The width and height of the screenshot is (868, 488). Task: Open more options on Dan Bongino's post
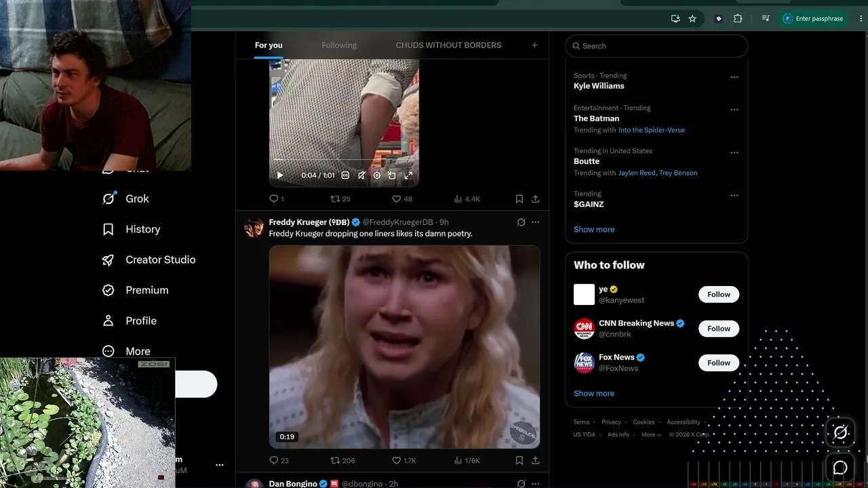pos(536,483)
